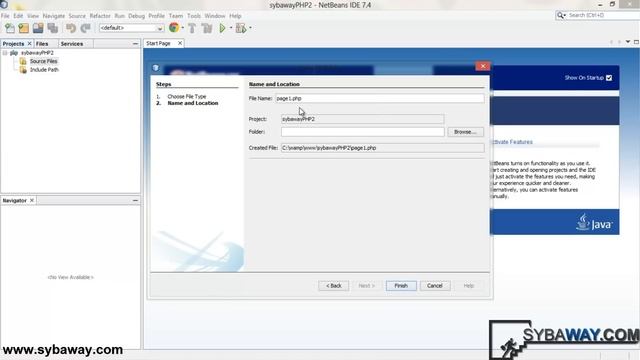Click the Save All toolbar icon
This screenshot has width=640, height=360.
click(x=53, y=28)
